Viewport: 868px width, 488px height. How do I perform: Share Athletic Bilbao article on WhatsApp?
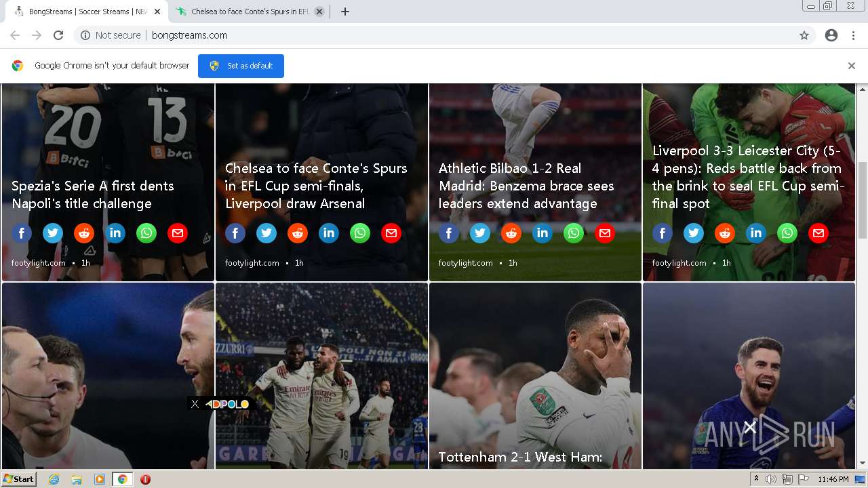tap(574, 233)
